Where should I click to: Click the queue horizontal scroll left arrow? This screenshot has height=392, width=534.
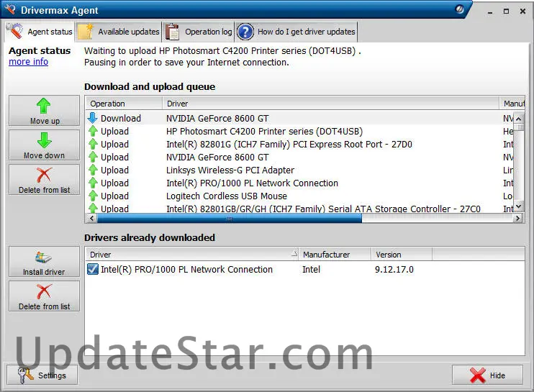91,218
